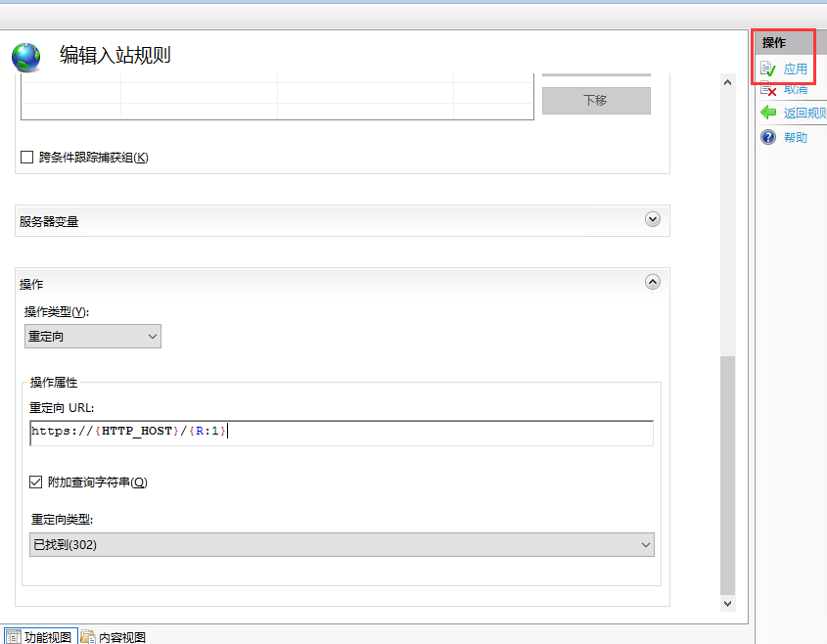
Task: Click the vertical scrollbar thumb
Action: pos(728,476)
